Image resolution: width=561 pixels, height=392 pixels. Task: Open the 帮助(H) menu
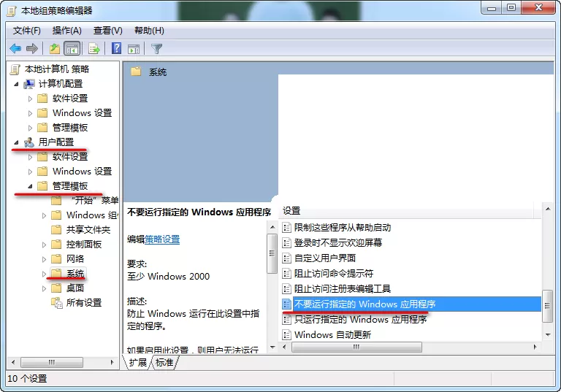tap(149, 31)
